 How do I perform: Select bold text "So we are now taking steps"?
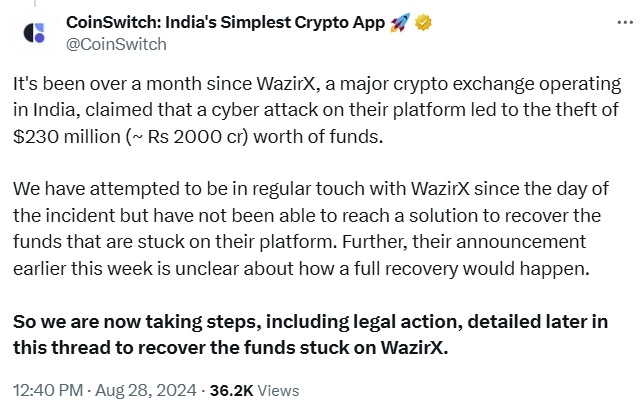137,322
